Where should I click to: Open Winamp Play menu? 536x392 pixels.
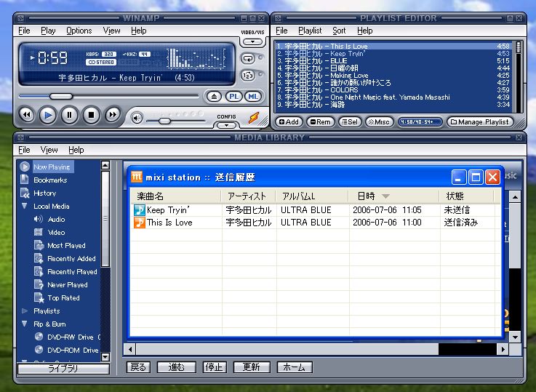click(48, 31)
